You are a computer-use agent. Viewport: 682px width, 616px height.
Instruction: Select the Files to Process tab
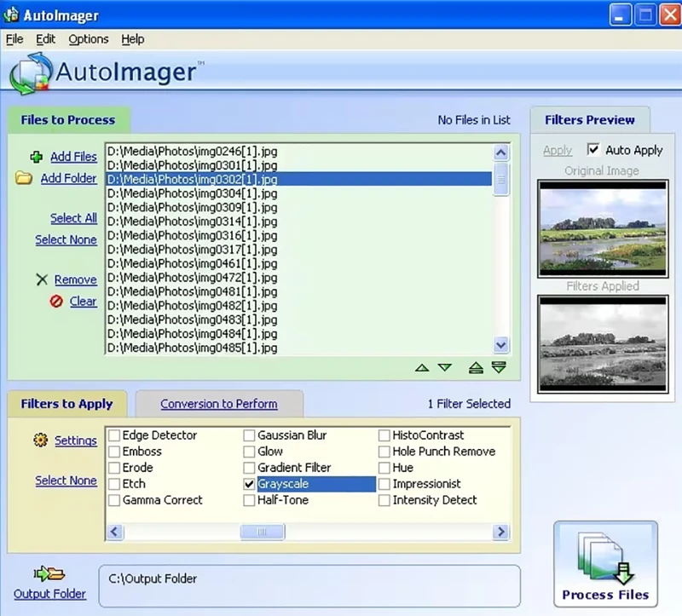point(68,120)
